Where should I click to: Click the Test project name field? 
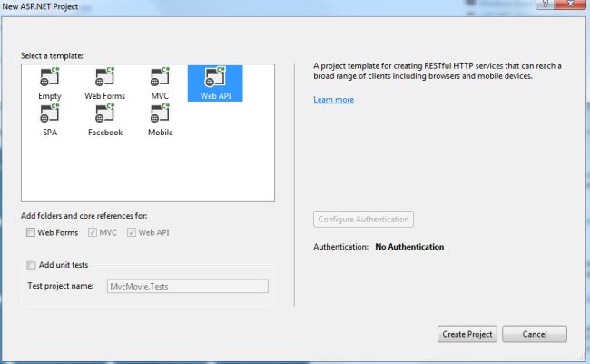(x=187, y=286)
